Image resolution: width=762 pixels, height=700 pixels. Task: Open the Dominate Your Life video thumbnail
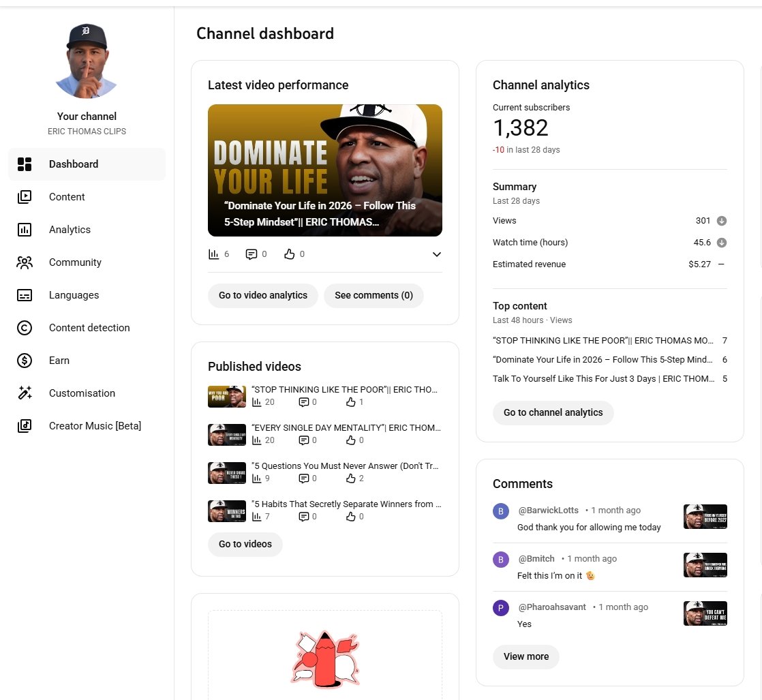tap(324, 170)
